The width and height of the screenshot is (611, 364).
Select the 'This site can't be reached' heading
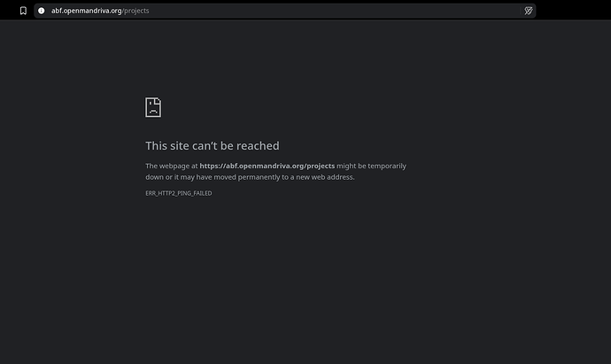pos(213,146)
